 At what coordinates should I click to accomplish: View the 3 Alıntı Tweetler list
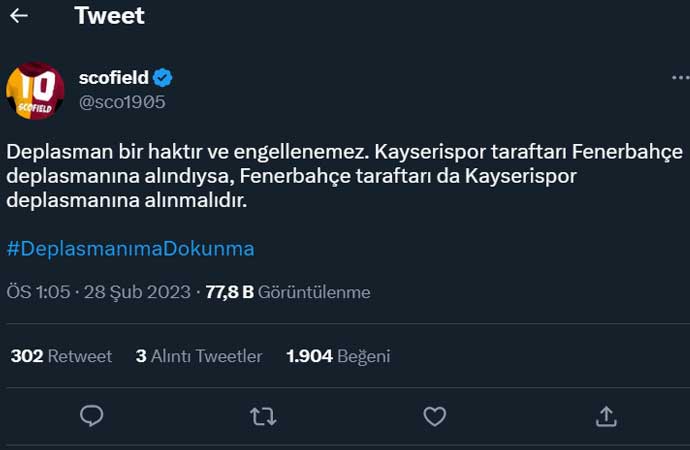[x=199, y=356]
